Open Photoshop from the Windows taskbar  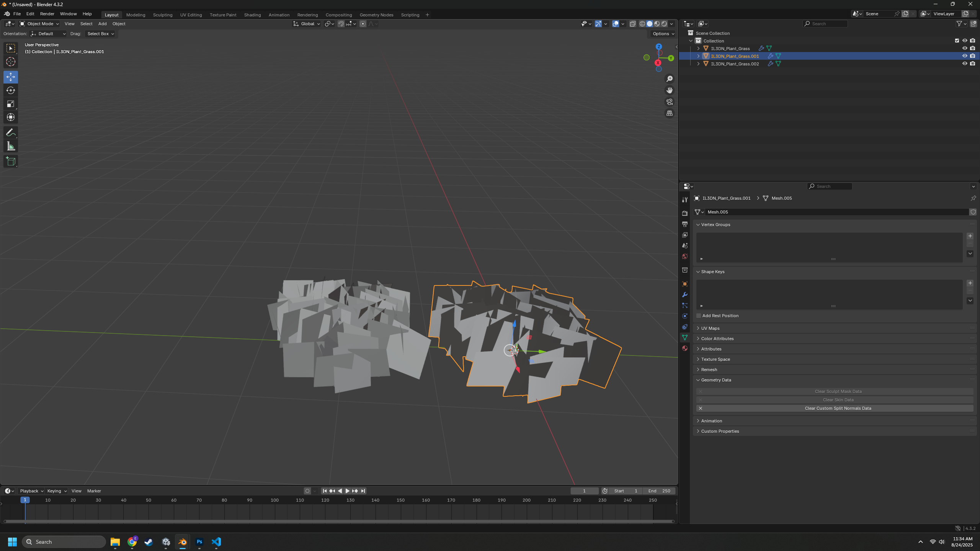(199, 542)
